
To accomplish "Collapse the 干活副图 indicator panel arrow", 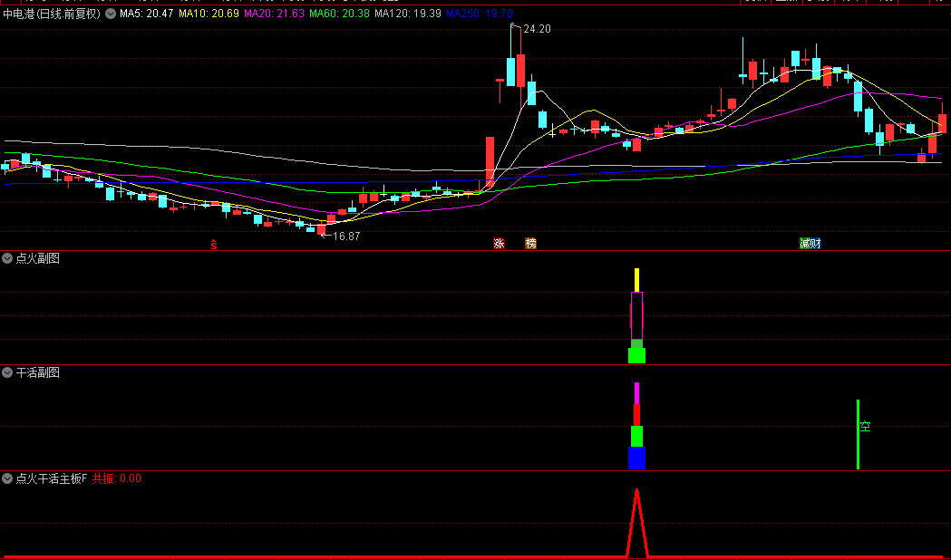I will tap(7, 372).
